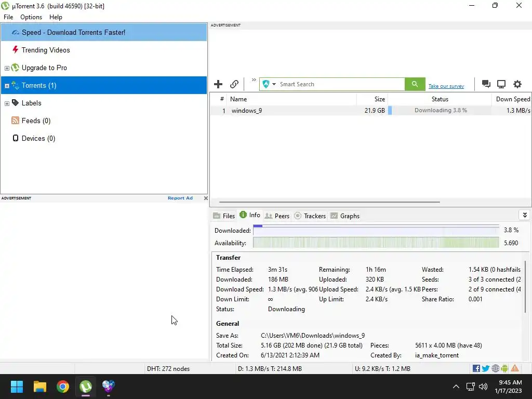
Task: Click the Upgrade to Pro uTorrent logo icon
Action: [15, 67]
